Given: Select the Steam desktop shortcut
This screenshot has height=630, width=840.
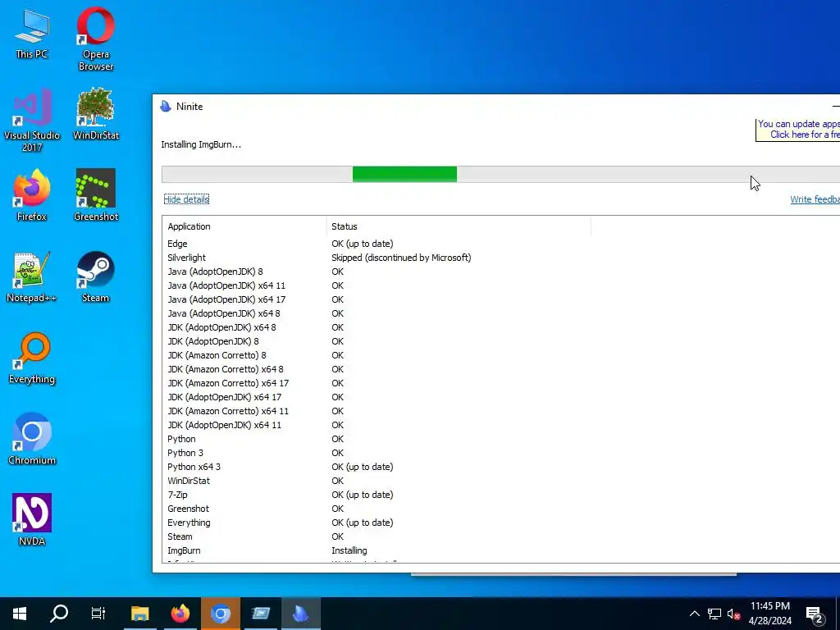Looking at the screenshot, I should click(96, 276).
